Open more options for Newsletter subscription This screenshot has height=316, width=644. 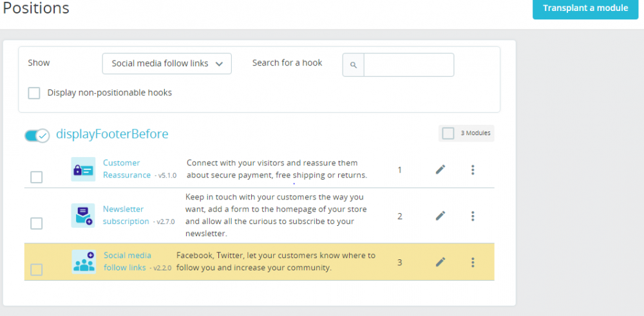[x=473, y=216]
